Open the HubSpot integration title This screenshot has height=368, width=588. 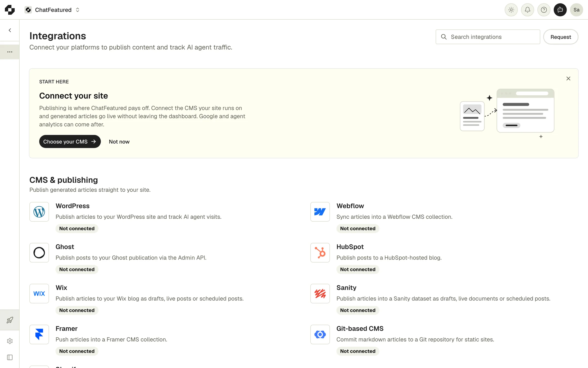tap(350, 247)
